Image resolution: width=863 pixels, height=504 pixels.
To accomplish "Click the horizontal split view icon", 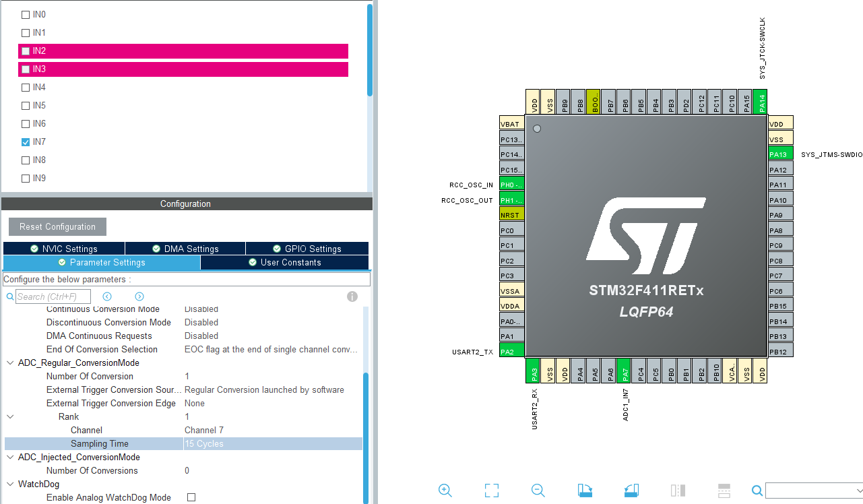I will pyautogui.click(x=724, y=491).
